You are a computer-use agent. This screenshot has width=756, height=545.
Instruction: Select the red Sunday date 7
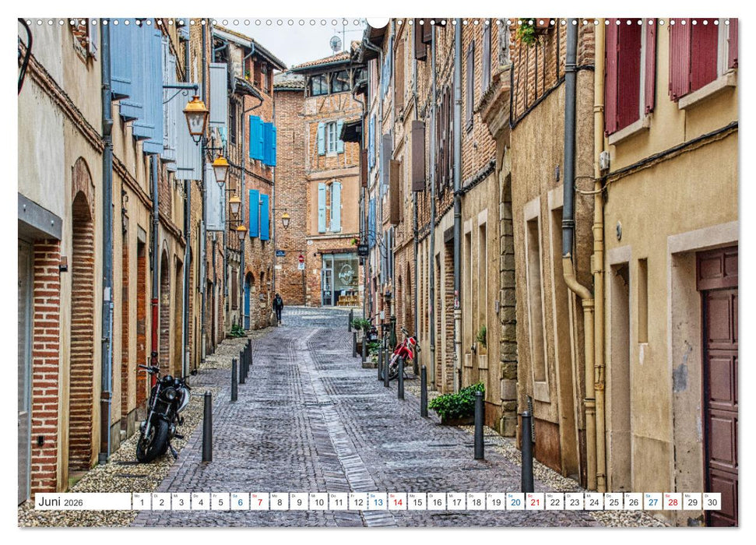coord(258,503)
